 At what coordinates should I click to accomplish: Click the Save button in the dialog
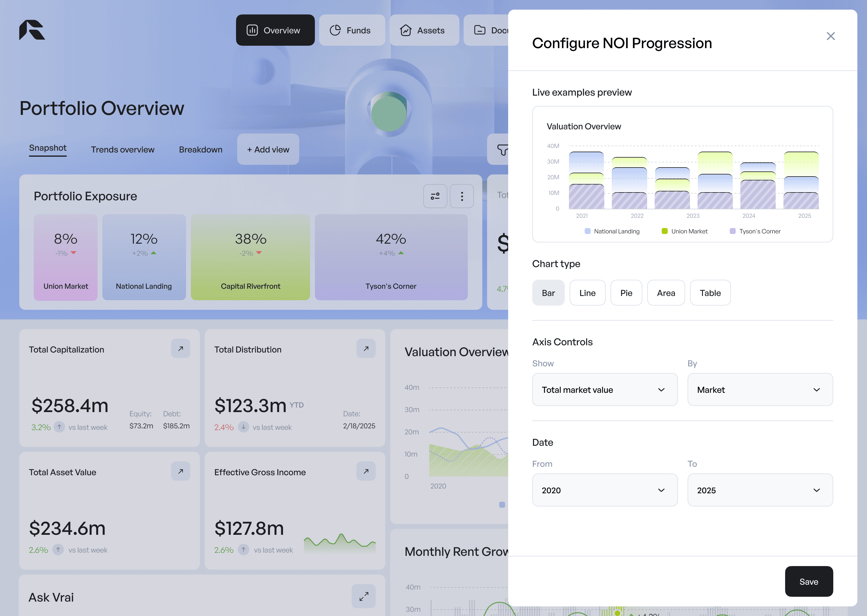coord(809,581)
